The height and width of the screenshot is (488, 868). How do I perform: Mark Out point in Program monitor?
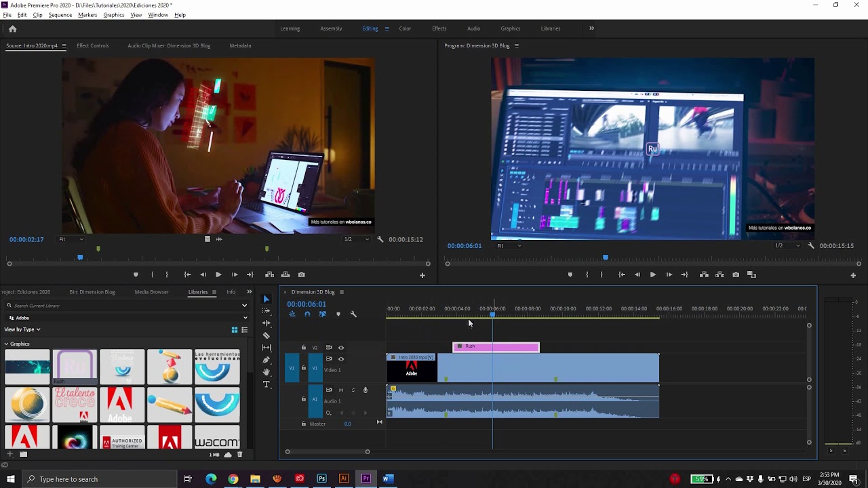click(x=601, y=274)
